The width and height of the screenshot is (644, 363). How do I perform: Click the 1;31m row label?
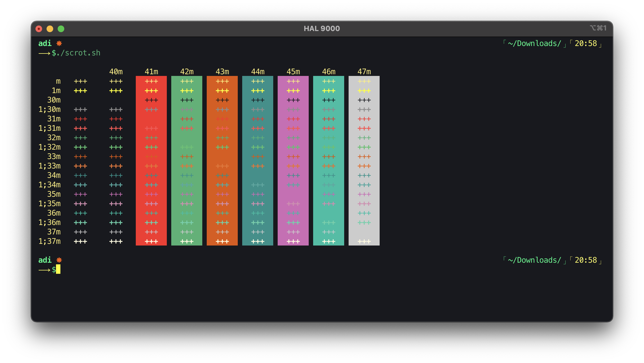[49, 128]
